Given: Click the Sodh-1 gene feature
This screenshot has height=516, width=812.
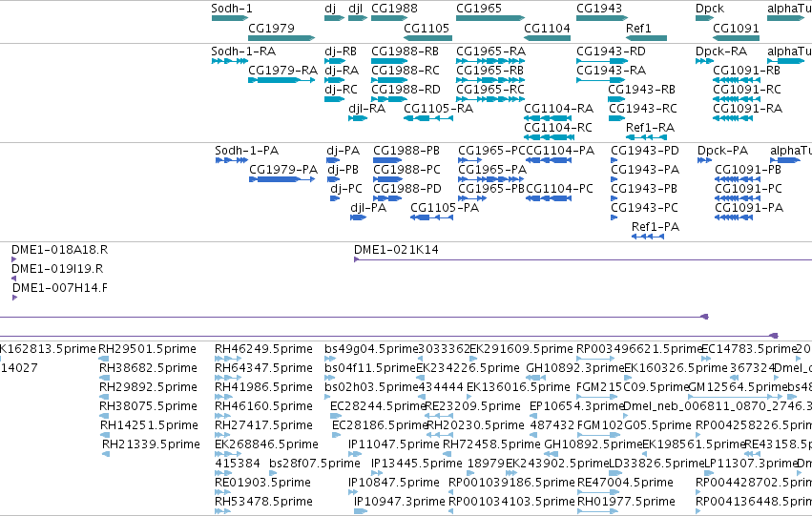Looking at the screenshot, I should (x=230, y=18).
